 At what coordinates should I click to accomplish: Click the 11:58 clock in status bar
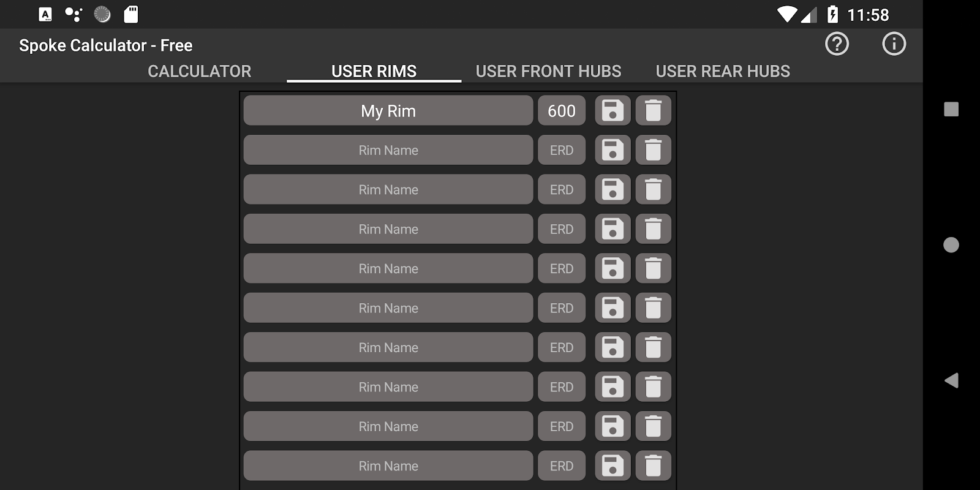[868, 15]
